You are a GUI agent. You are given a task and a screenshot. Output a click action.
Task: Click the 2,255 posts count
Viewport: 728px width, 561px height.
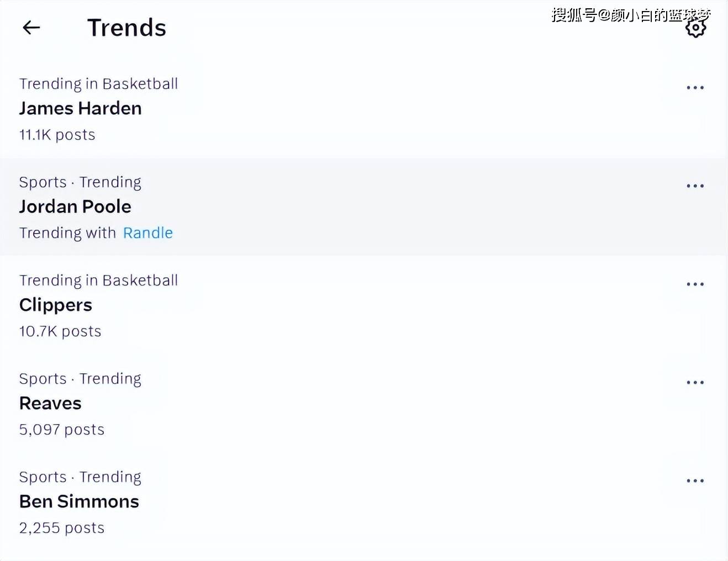click(x=62, y=528)
